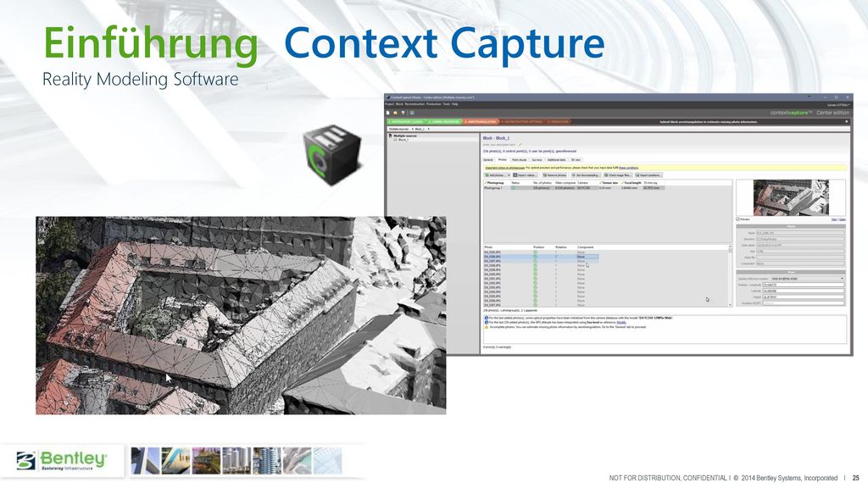Select Multiple sources root tree node
Image resolution: width=868 pixels, height=488 pixels.
coord(404,136)
